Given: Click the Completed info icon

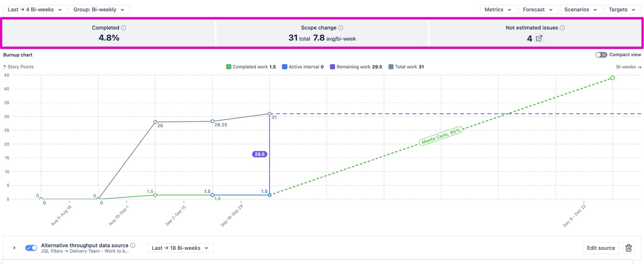Looking at the screenshot, I should [x=123, y=28].
